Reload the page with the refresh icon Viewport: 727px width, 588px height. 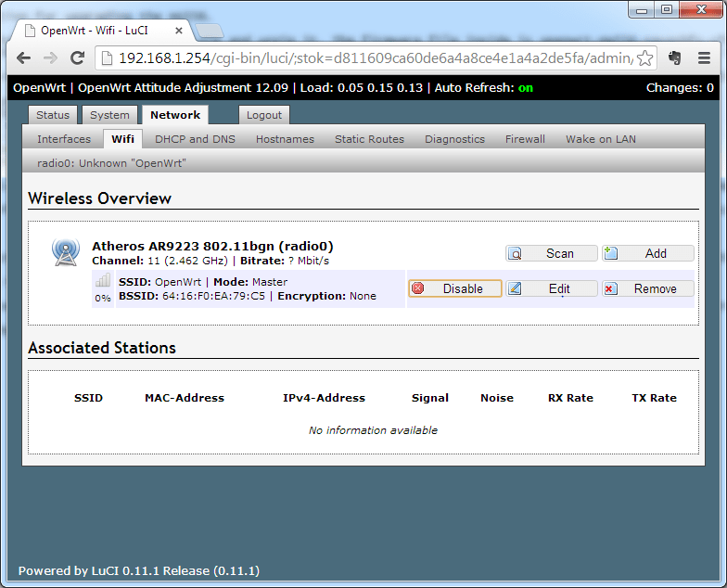[x=78, y=58]
